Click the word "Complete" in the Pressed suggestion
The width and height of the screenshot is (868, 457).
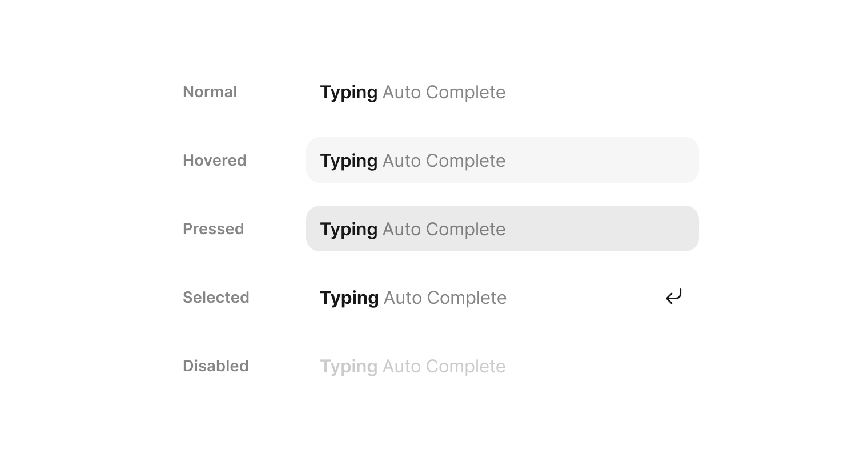click(465, 230)
